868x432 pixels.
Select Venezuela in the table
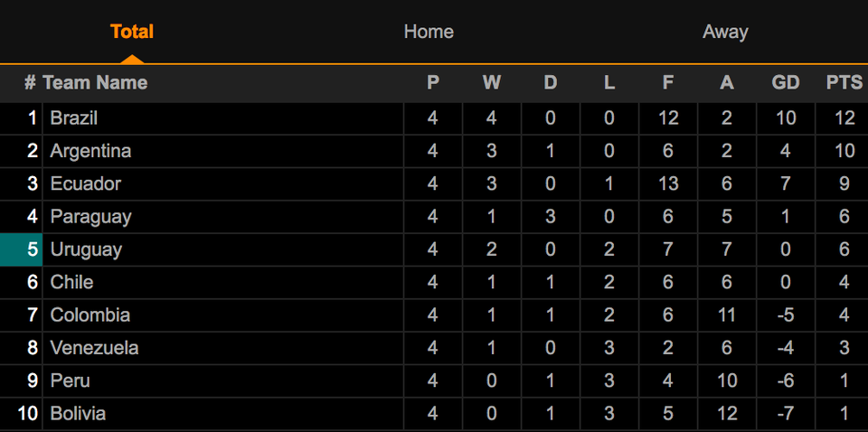[x=94, y=348]
